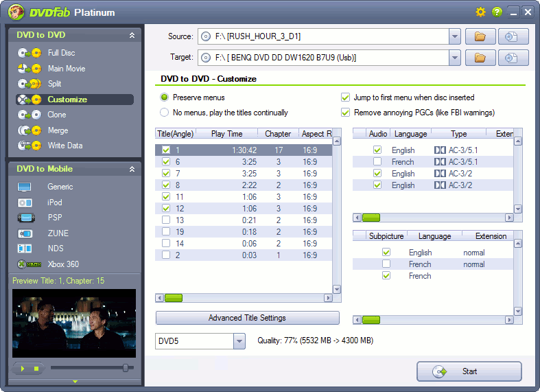Switch to the Merge mode
The height and width of the screenshot is (392, 540).
(x=58, y=130)
